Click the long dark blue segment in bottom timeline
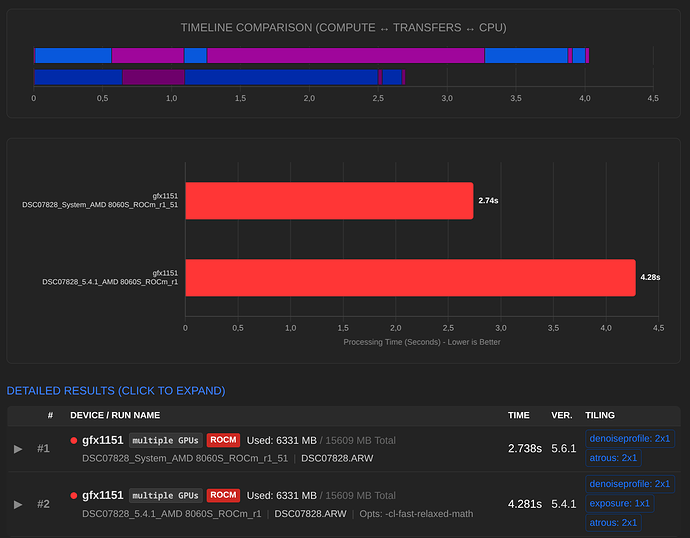 point(281,77)
